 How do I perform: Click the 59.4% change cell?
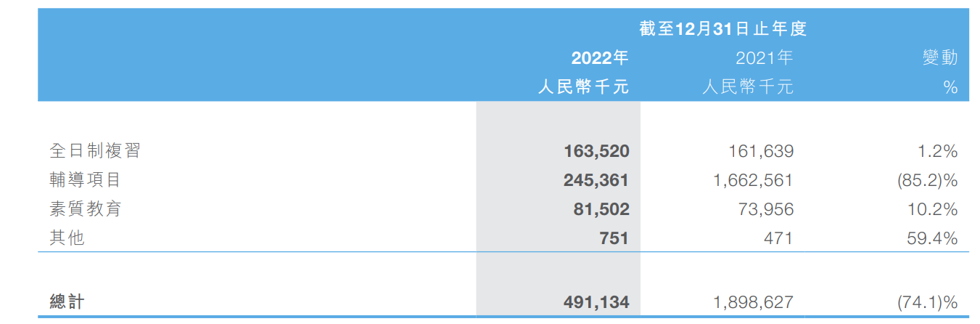click(x=932, y=238)
